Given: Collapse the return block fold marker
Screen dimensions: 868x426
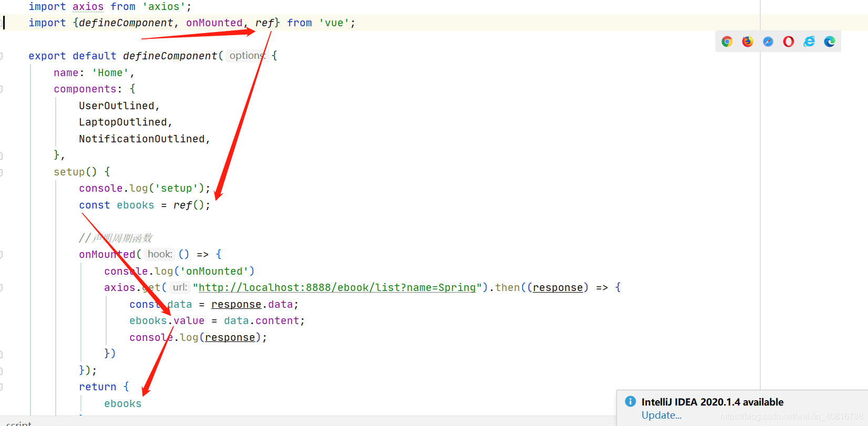Looking at the screenshot, I should pos(2,387).
